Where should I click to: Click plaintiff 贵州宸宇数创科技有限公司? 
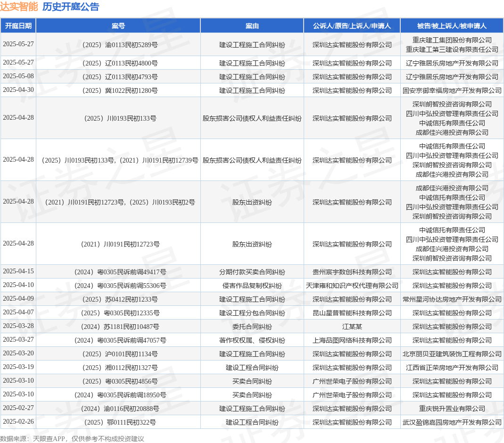tap(352, 272)
